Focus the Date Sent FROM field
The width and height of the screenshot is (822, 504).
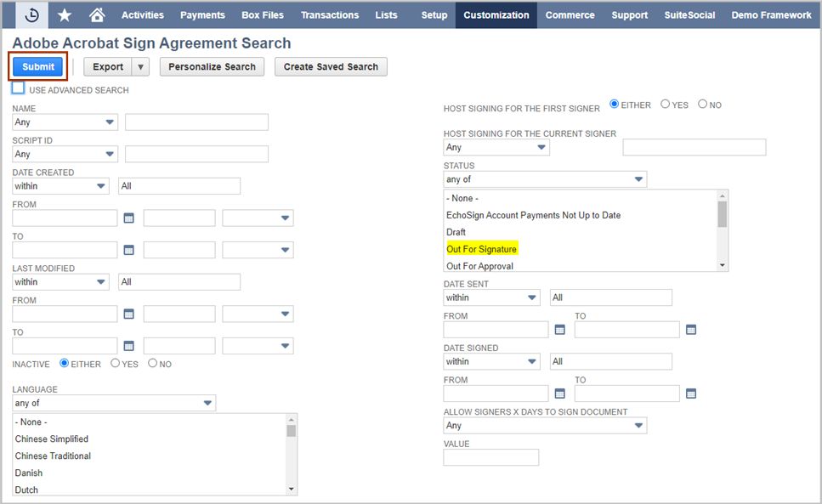pos(496,330)
